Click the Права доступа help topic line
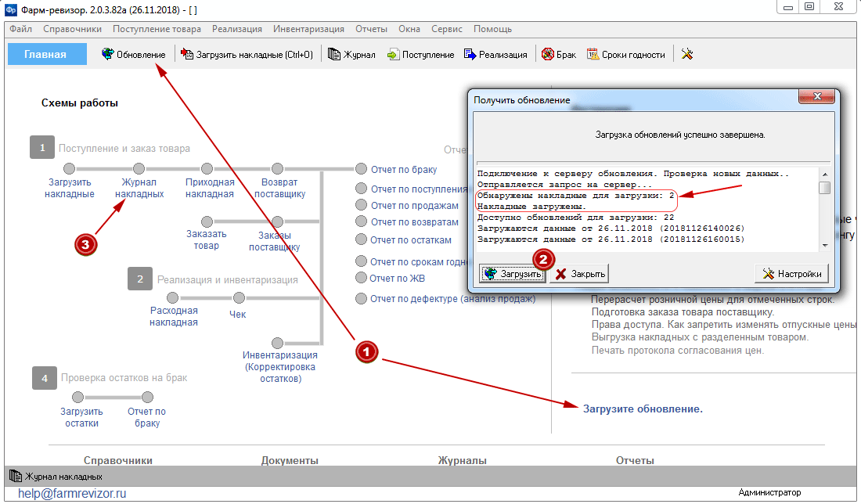Viewport: 861px width, 504px height. pos(724,325)
